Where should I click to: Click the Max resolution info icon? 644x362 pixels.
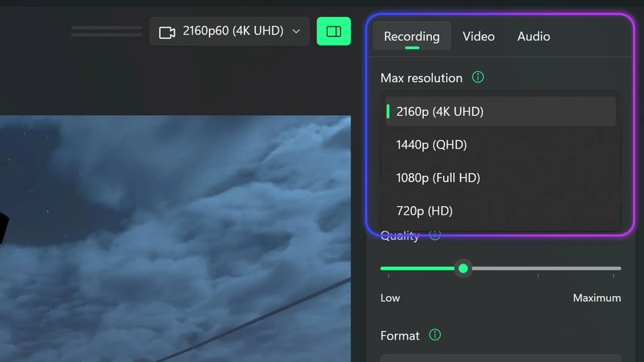pos(478,77)
